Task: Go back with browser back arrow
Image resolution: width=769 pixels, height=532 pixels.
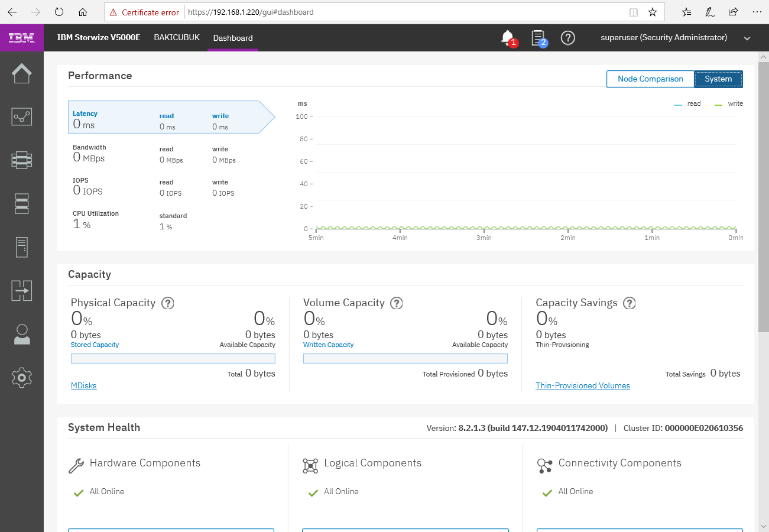Action: pos(12,12)
